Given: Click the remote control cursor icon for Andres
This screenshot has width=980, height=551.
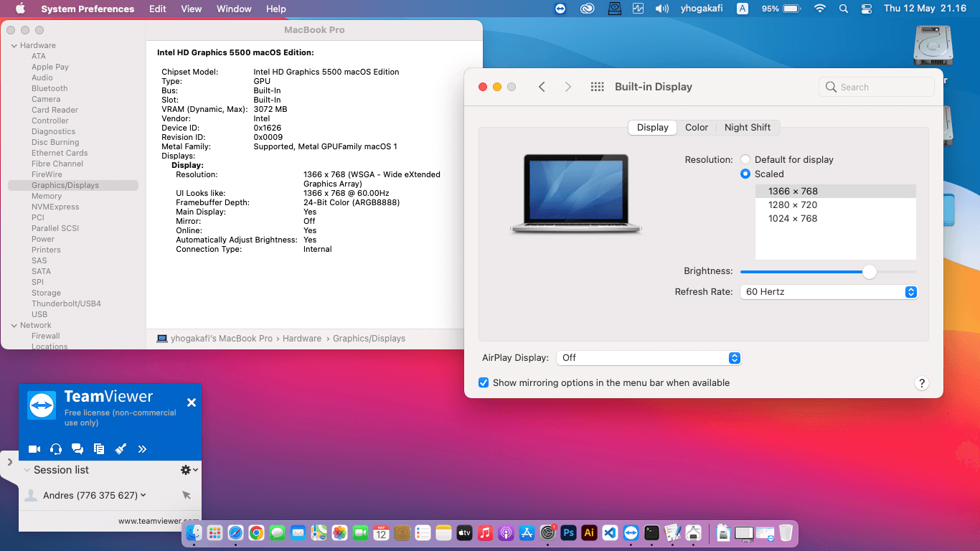Looking at the screenshot, I should pyautogui.click(x=187, y=495).
